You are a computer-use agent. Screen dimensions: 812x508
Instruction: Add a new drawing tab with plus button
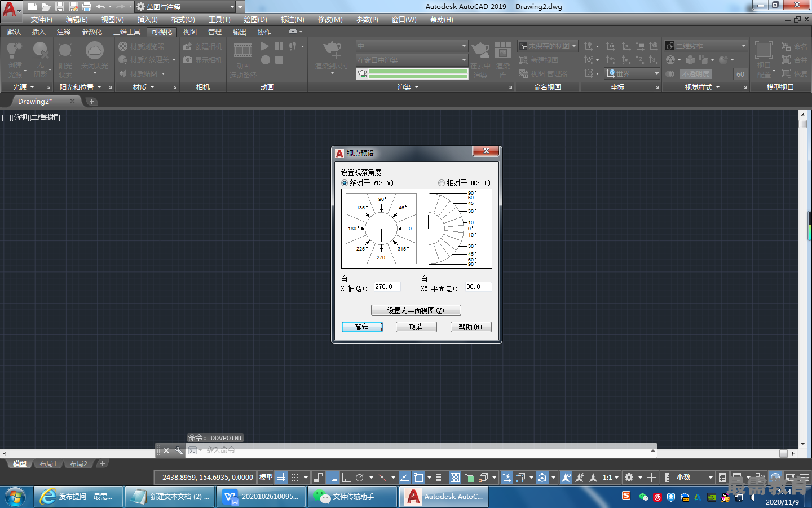92,102
